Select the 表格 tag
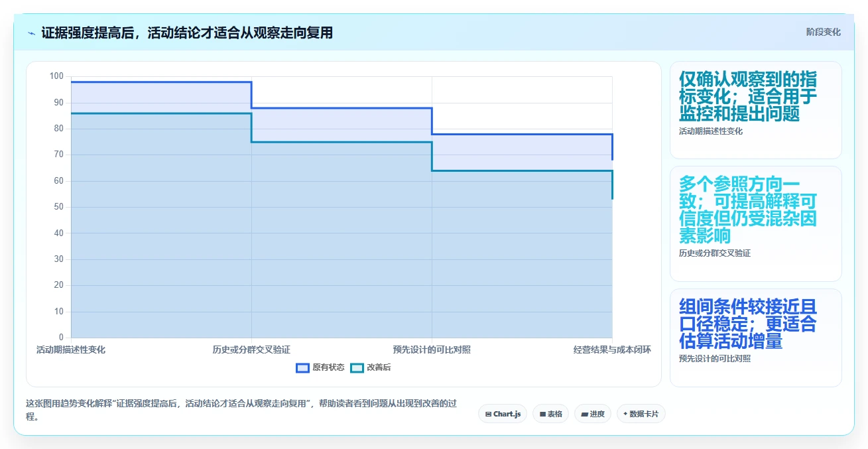Screen dimensions: 868x449 [x=550, y=414]
